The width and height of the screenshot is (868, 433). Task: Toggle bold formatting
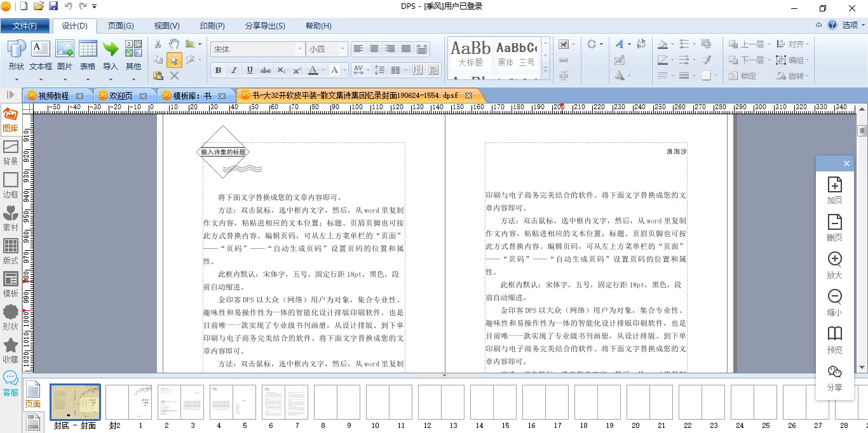[x=218, y=70]
